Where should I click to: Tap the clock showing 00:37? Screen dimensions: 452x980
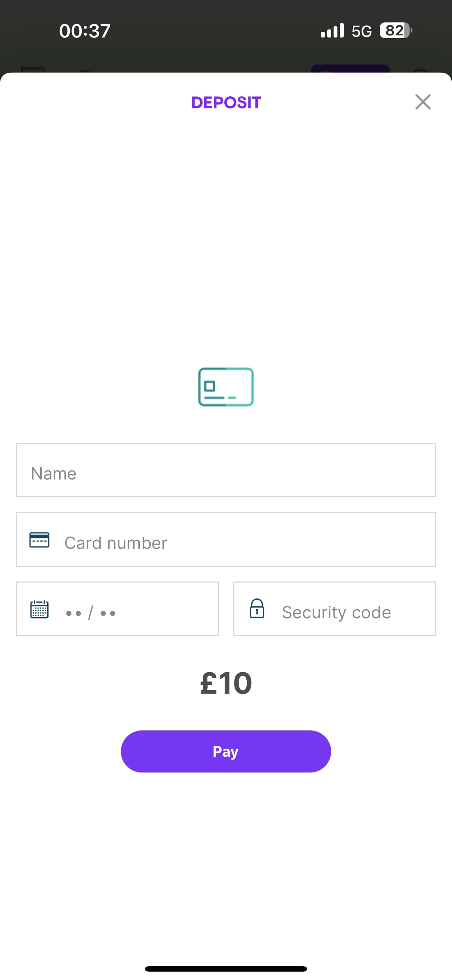[84, 30]
